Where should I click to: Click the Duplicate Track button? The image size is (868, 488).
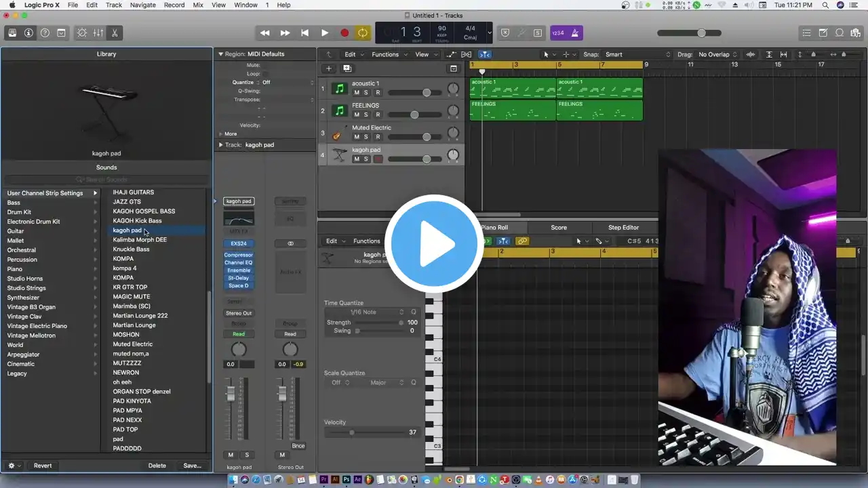(x=347, y=68)
